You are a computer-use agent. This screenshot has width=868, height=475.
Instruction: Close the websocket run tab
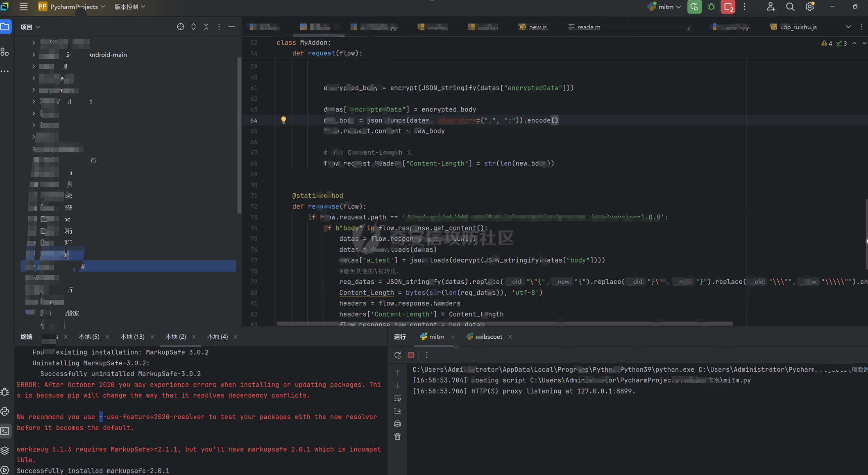510,337
